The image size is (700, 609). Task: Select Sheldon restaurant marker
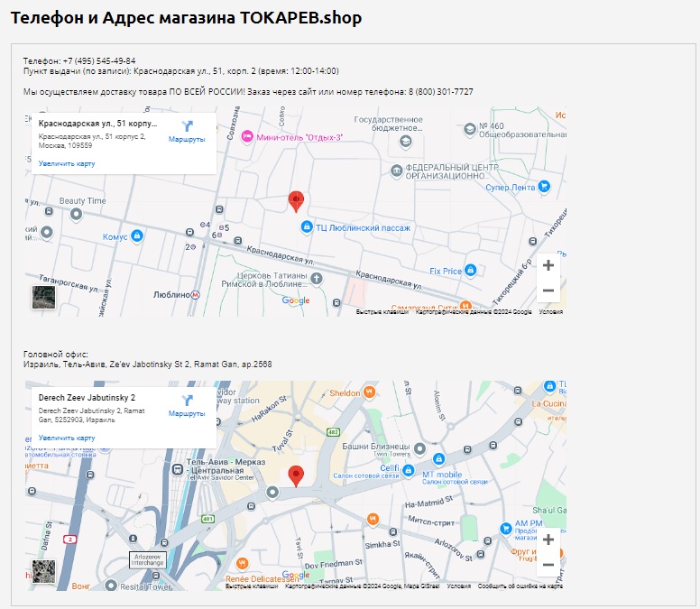(x=369, y=392)
